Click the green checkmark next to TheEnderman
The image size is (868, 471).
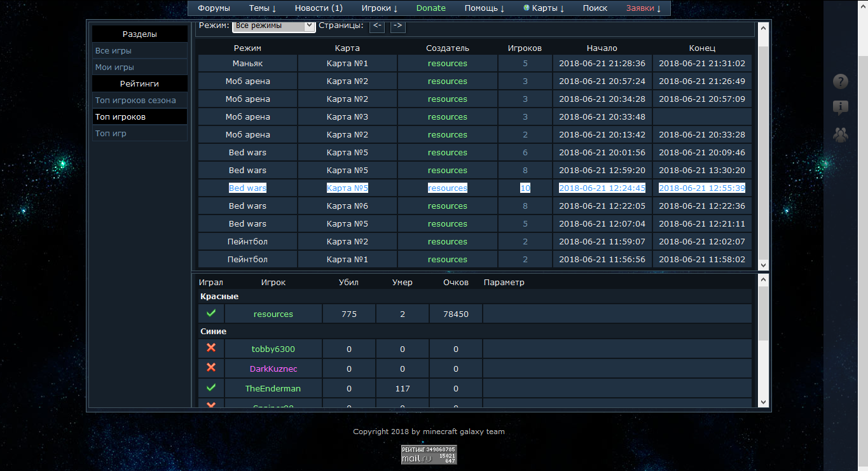[211, 388]
